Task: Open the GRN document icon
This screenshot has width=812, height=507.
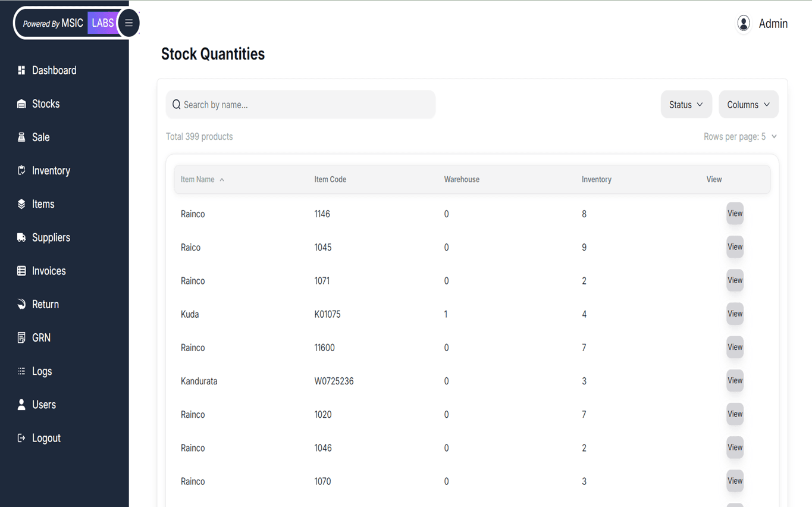Action: tap(21, 337)
